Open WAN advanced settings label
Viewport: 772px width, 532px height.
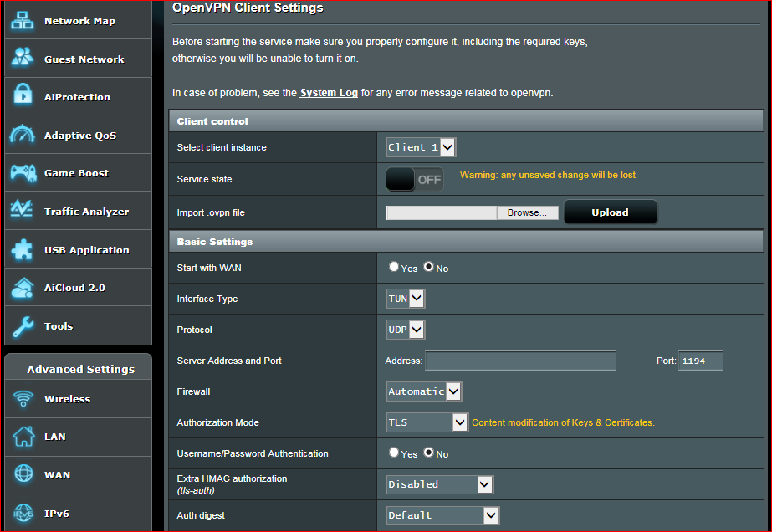tap(57, 475)
